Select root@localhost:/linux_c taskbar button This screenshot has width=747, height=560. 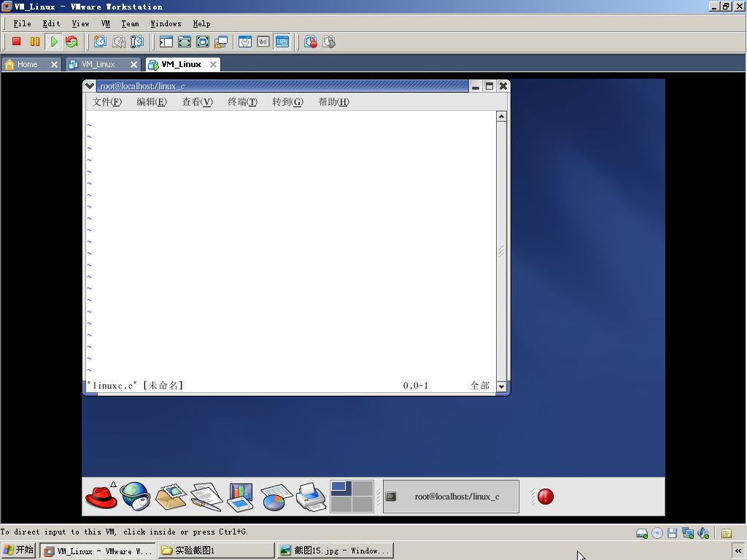point(451,497)
